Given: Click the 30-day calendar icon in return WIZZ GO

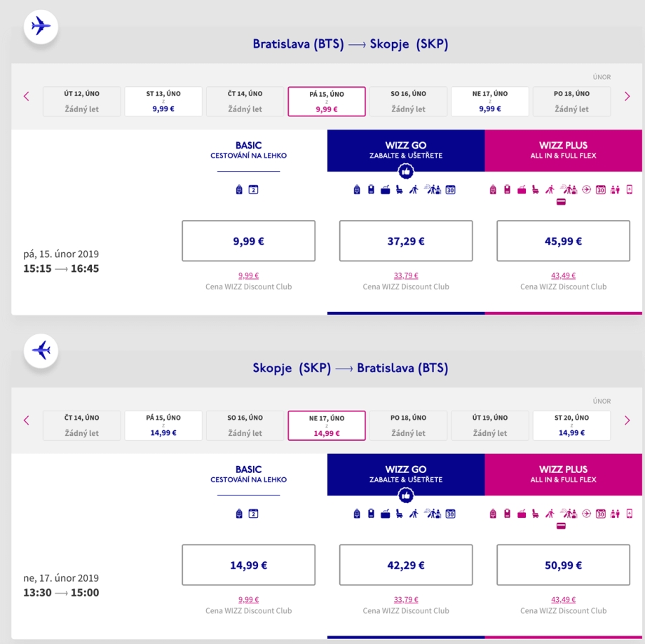Looking at the screenshot, I should (451, 514).
